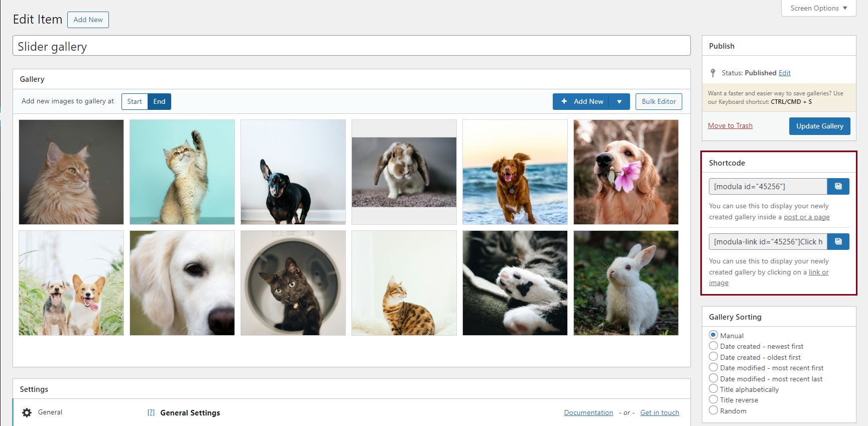This screenshot has height=426, width=868.
Task: Select Date created newest first sorting
Action: [x=713, y=346]
